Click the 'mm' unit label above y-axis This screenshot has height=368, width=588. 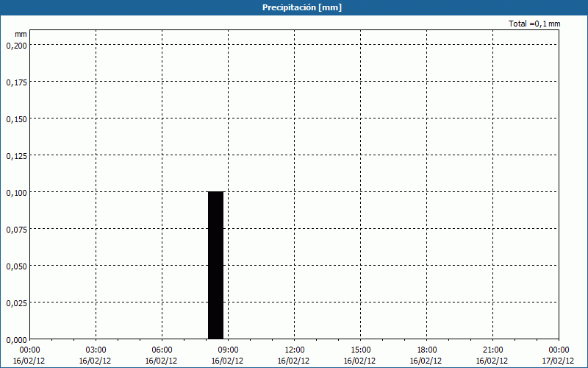point(21,34)
